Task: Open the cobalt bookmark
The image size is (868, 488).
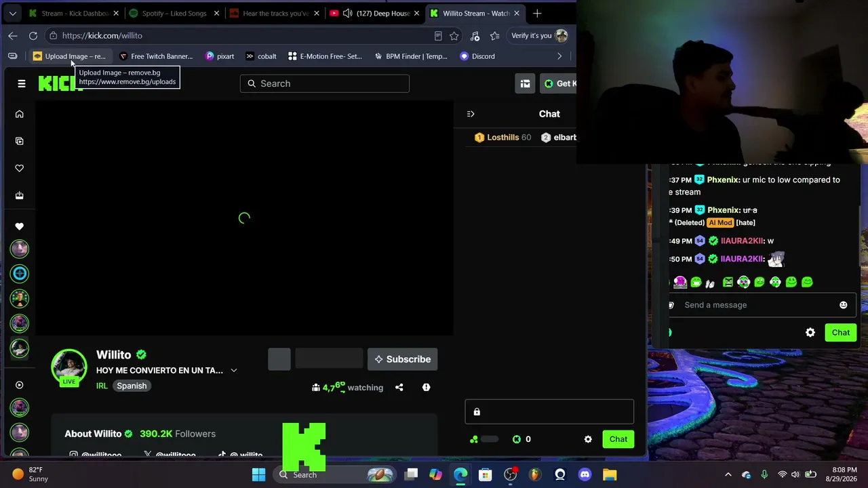Action: [x=261, y=56]
